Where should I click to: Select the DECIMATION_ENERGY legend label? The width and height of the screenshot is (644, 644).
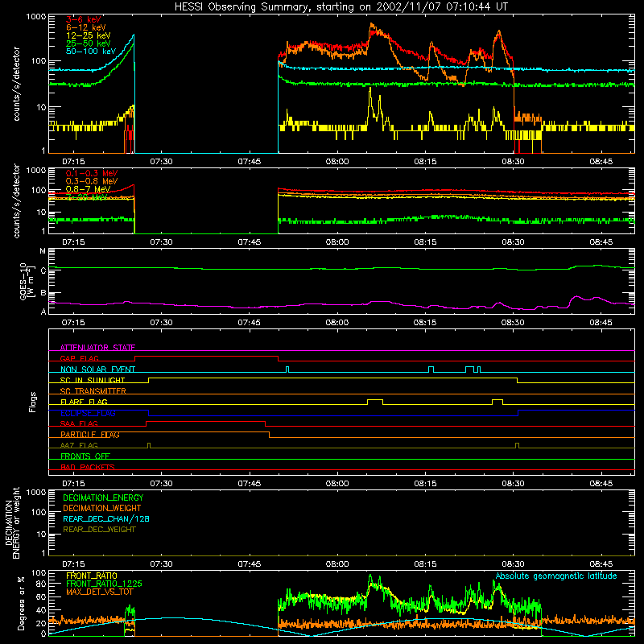103,497
